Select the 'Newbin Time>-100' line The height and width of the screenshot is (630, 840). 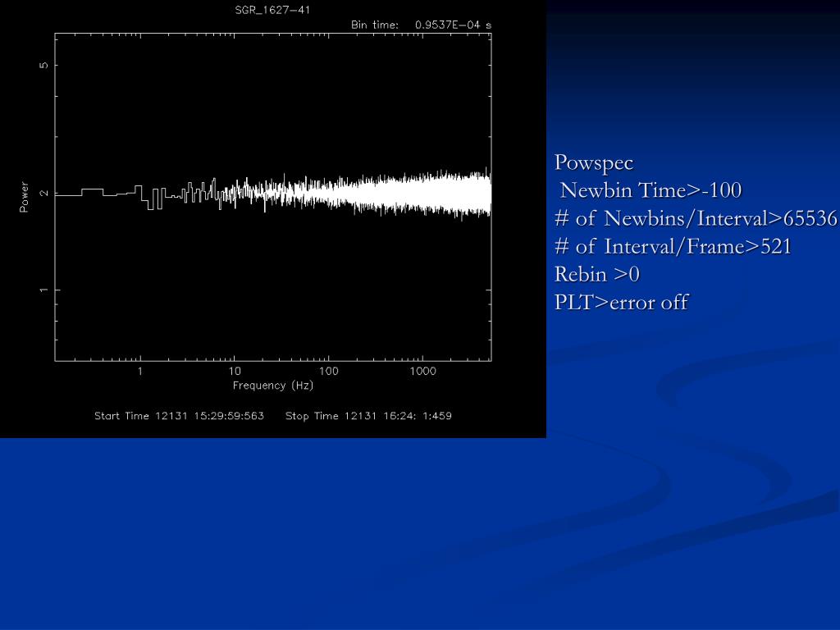(651, 190)
